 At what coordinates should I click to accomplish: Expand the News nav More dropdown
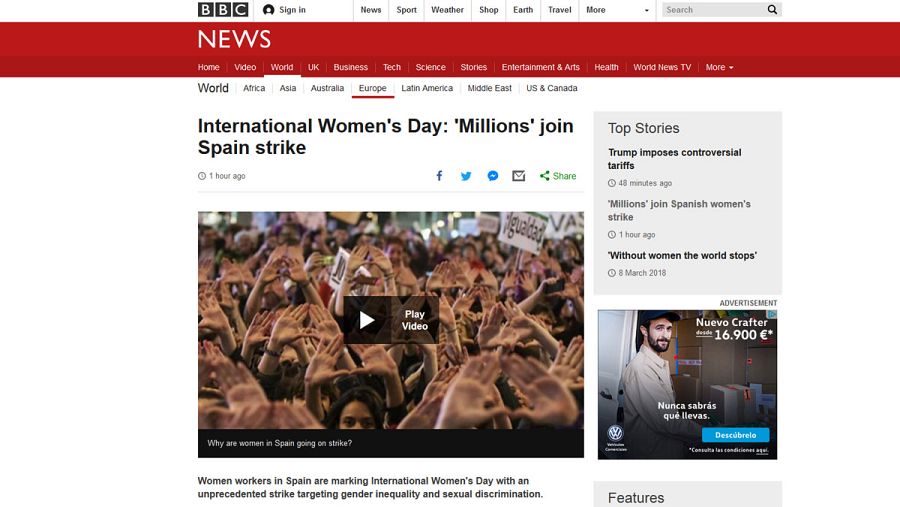point(719,67)
